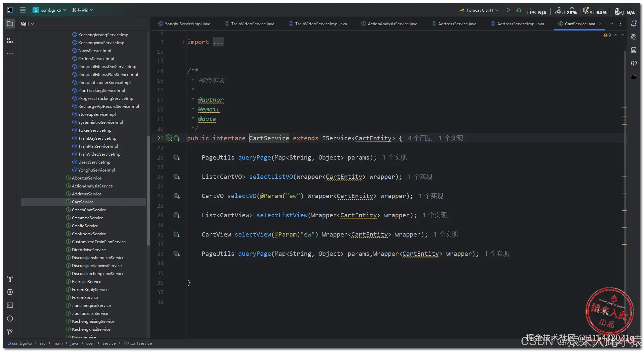Select the service breadcrumb
This screenshot has width=644, height=352.
(x=109, y=343)
